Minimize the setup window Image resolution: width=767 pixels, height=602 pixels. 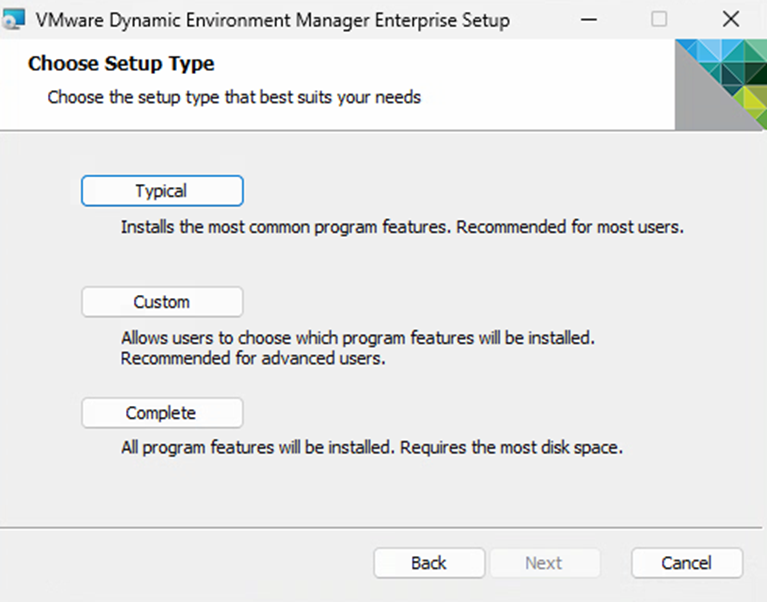pyautogui.click(x=590, y=20)
